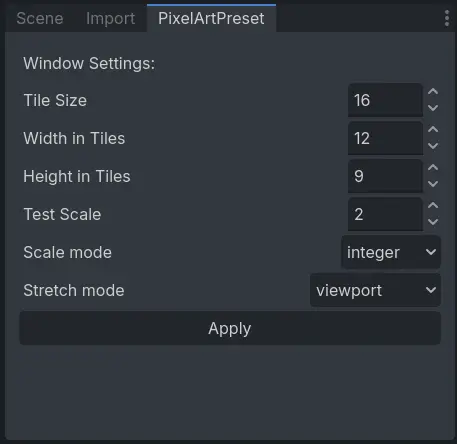457x444 pixels.
Task: Decrease Test Scale with the down arrow
Action: pyautogui.click(x=433, y=222)
